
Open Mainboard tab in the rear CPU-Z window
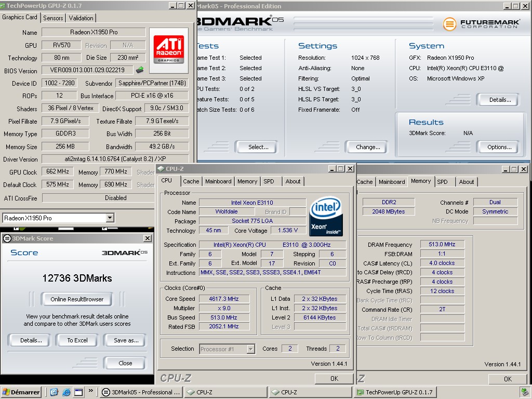[x=392, y=182]
